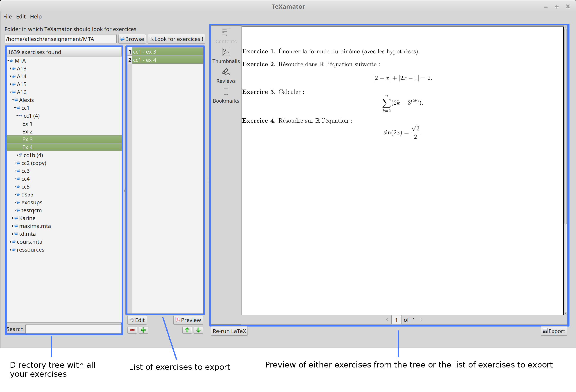Click the Search input field
This screenshot has width=576, height=392.
click(74, 329)
